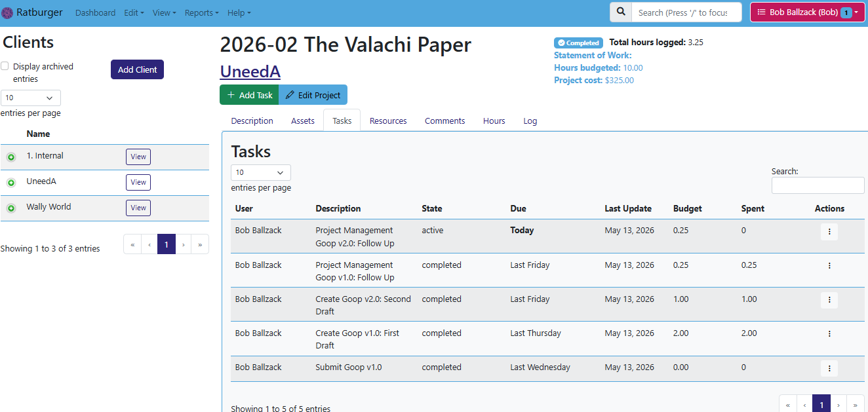The height and width of the screenshot is (412, 868).
Task: Select page 1 in tasks pagination
Action: (x=821, y=404)
